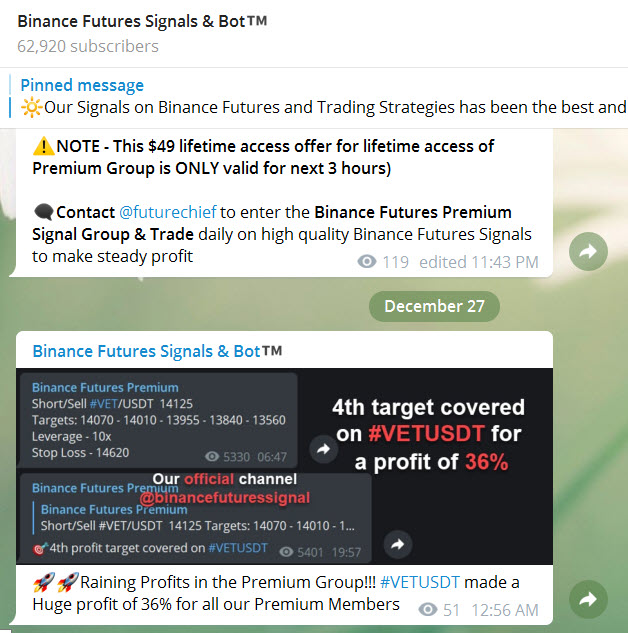The image size is (628, 633).
Task: Jump to the December 27 date badge
Action: [x=434, y=306]
